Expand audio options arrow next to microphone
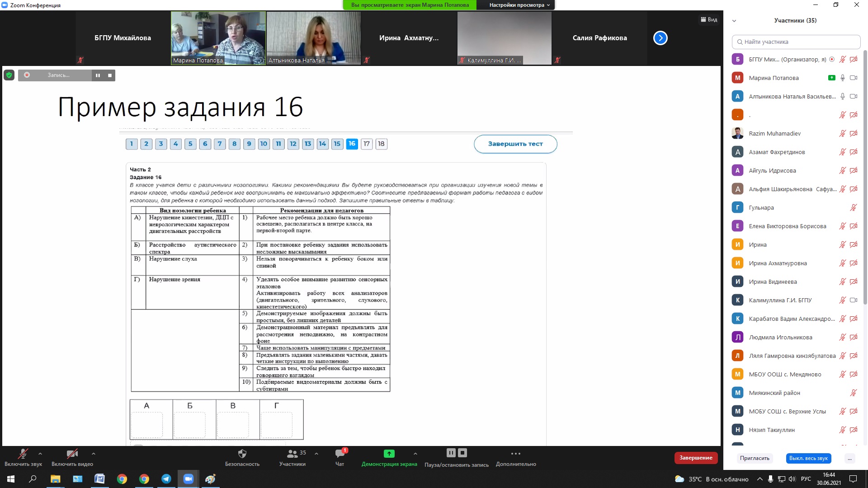The width and height of the screenshot is (868, 488). 40,454
